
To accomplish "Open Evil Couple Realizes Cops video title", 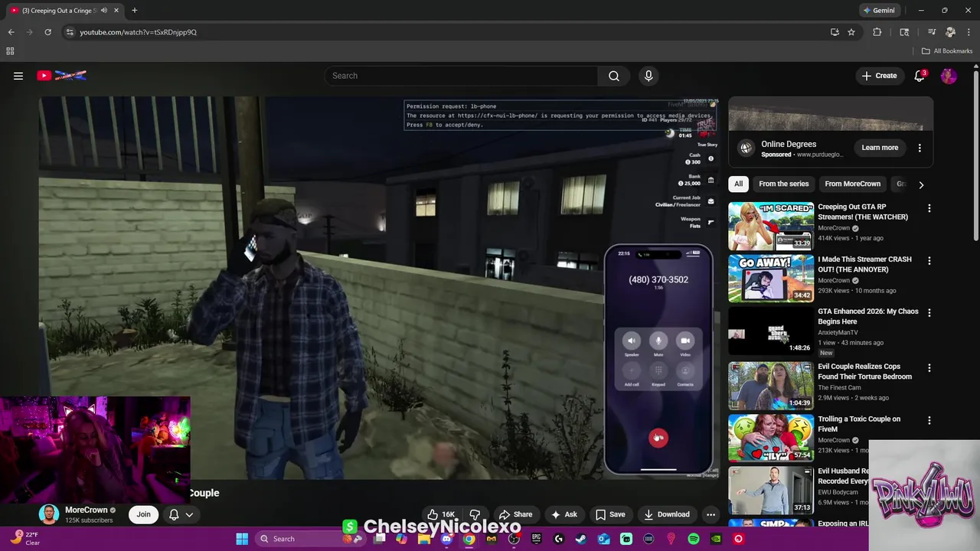I will (864, 371).
